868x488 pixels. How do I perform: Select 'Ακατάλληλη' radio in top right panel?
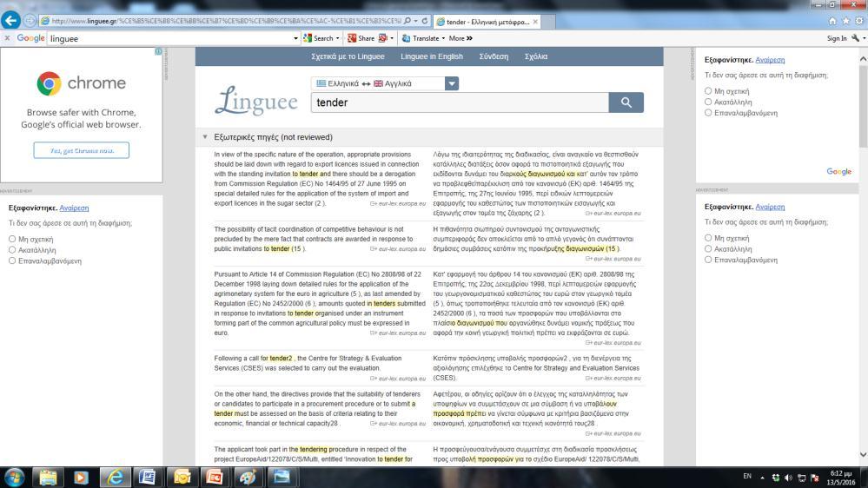point(708,102)
